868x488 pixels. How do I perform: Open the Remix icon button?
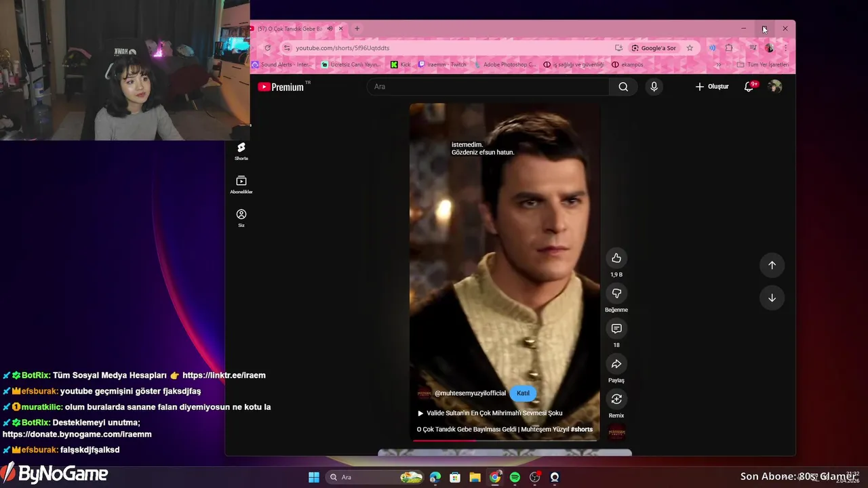(616, 399)
